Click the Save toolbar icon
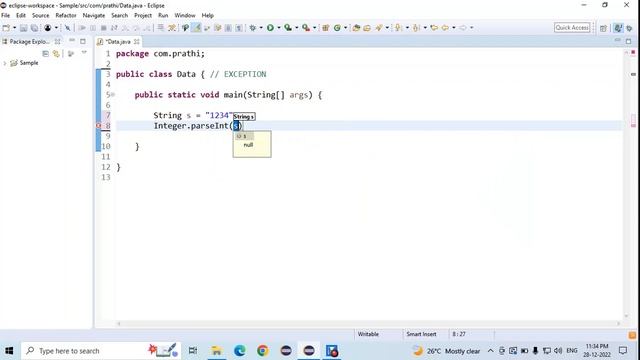640x360 pixels. coord(24,28)
